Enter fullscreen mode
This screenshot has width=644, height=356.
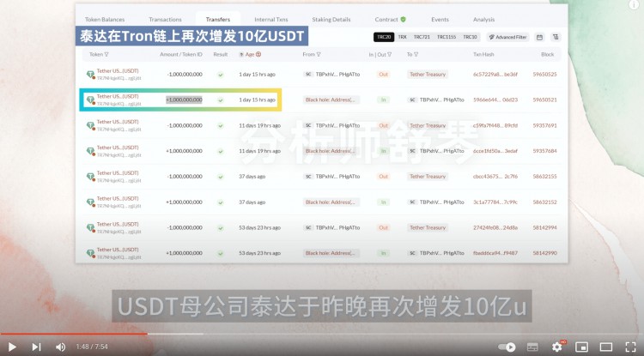pyautogui.click(x=630, y=347)
